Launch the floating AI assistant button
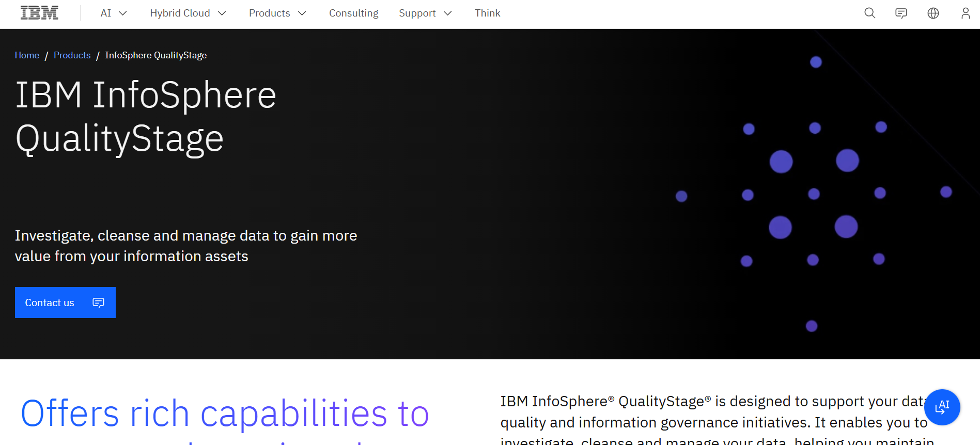The height and width of the screenshot is (445, 980). pos(942,407)
